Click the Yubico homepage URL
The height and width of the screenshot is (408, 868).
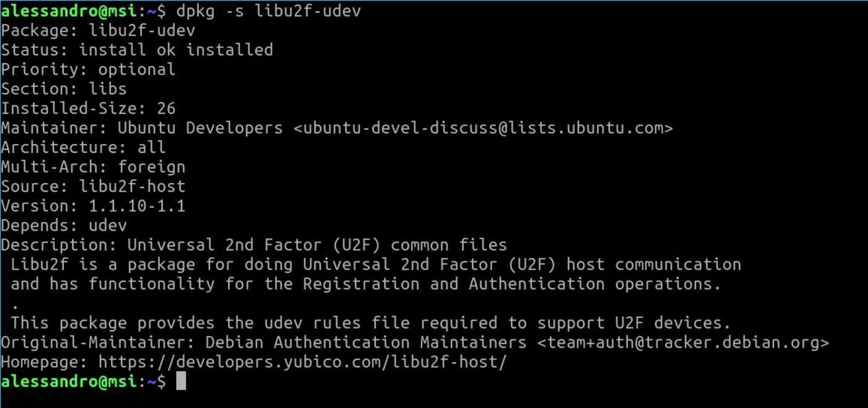pos(302,362)
